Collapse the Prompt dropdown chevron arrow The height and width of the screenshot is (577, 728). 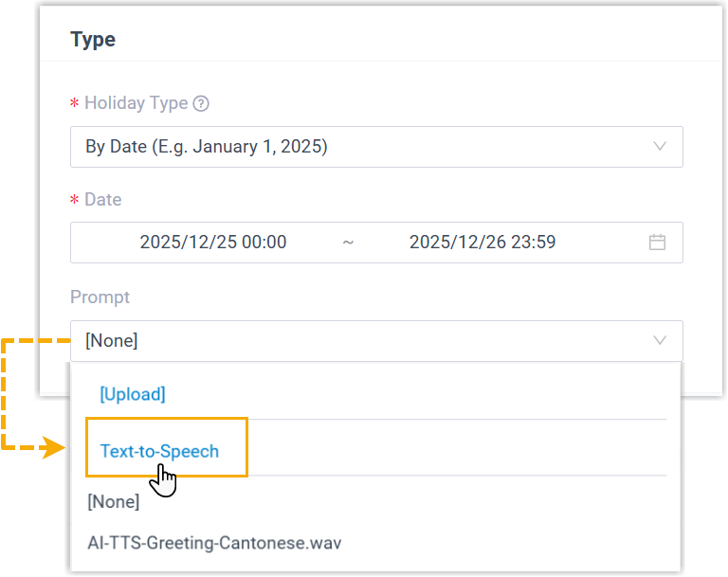(x=660, y=341)
